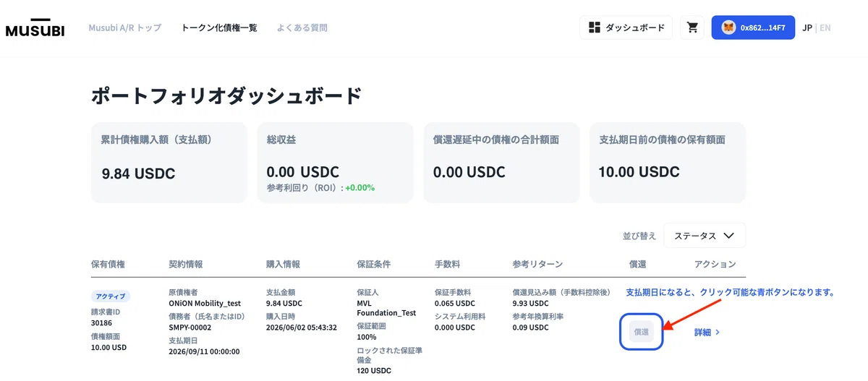Click the 0x862...14F7 wallet button

point(753,27)
